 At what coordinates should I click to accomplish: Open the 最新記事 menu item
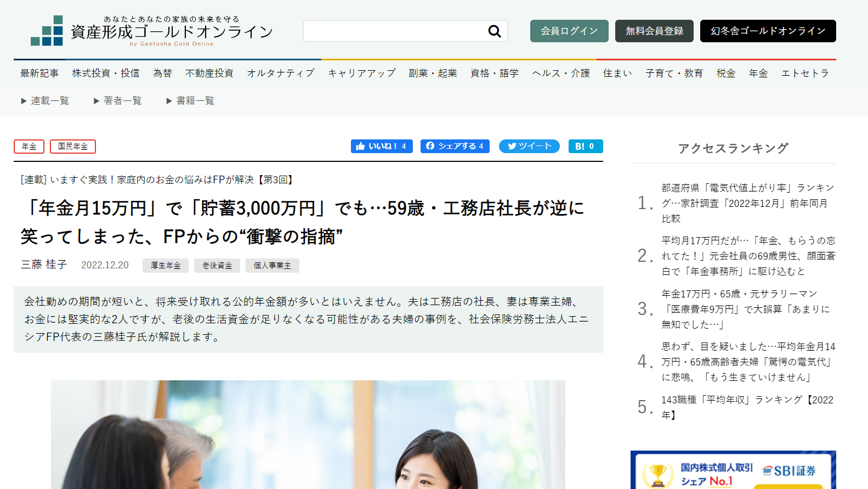(39, 73)
